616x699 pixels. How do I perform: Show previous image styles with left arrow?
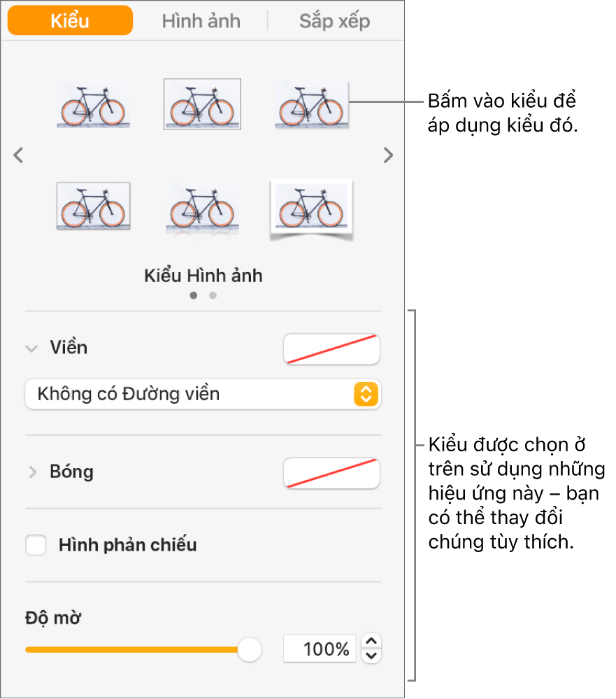[18, 155]
